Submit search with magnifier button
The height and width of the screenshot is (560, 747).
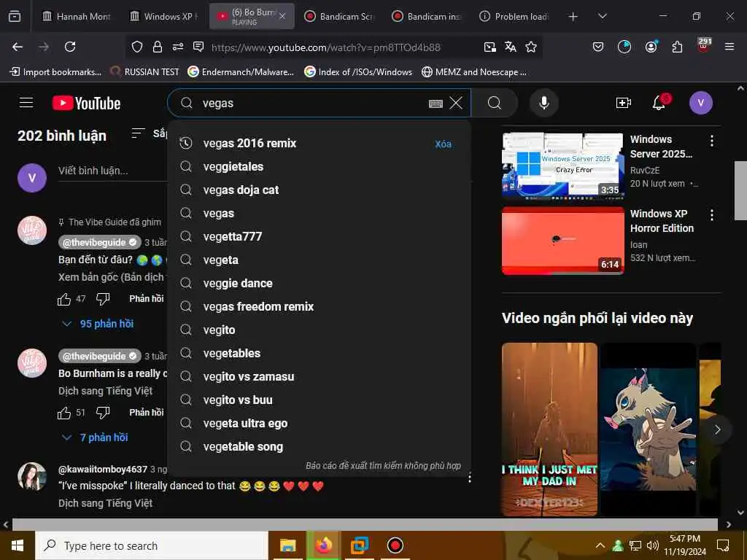(495, 103)
